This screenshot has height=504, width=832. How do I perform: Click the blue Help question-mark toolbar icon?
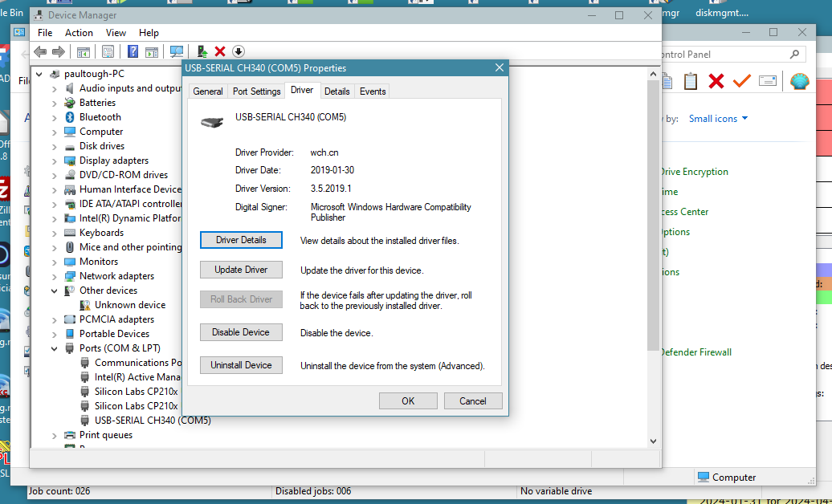coord(133,51)
